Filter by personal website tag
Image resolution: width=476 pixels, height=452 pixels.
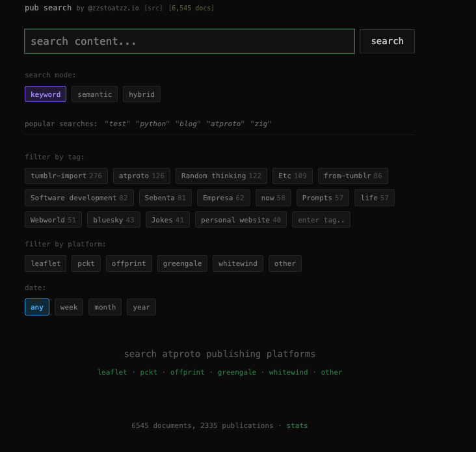click(241, 220)
